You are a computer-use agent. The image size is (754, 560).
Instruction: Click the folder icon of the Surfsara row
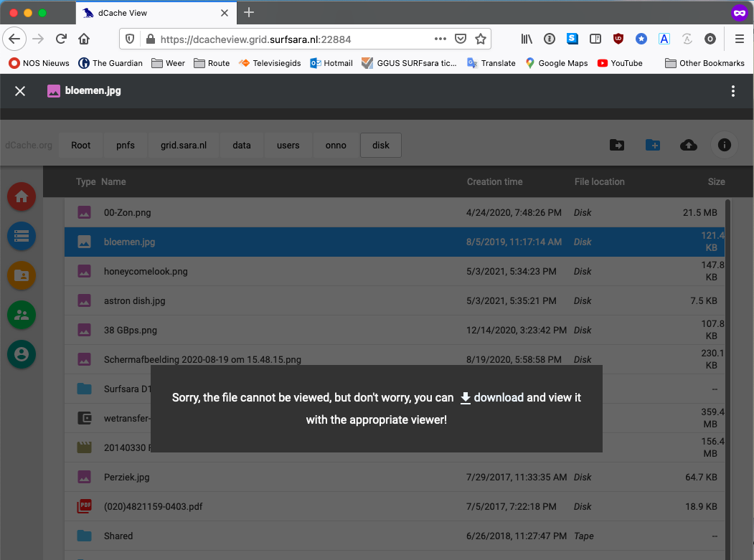coord(84,389)
